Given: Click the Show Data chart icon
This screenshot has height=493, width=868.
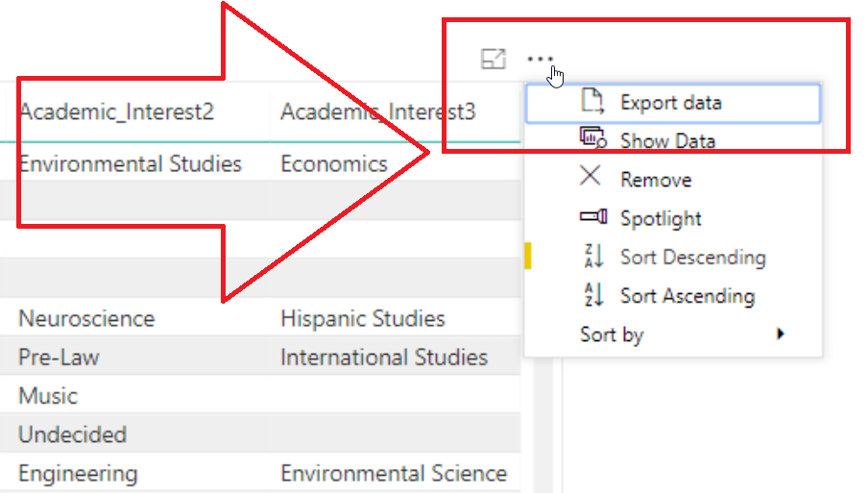Looking at the screenshot, I should point(592,138).
